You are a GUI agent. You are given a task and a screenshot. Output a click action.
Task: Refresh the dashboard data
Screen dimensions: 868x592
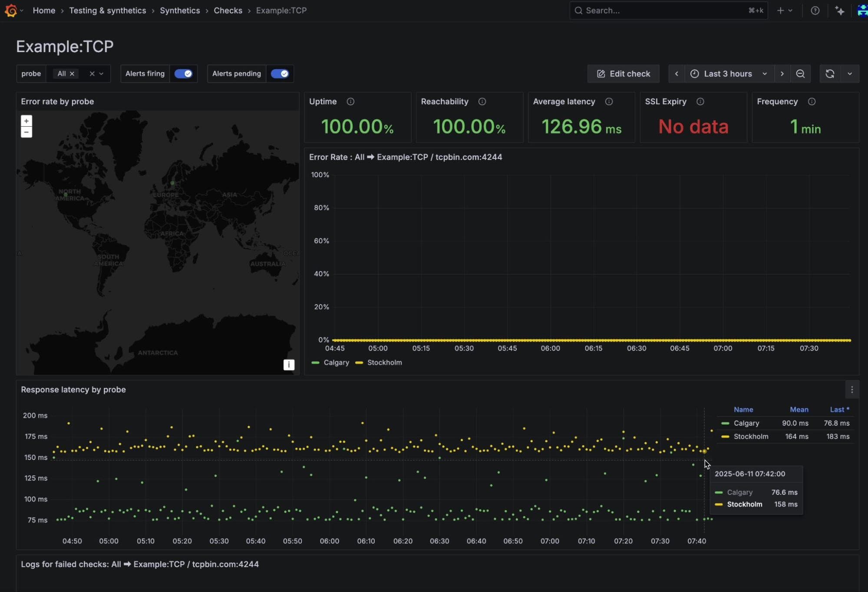pos(830,74)
